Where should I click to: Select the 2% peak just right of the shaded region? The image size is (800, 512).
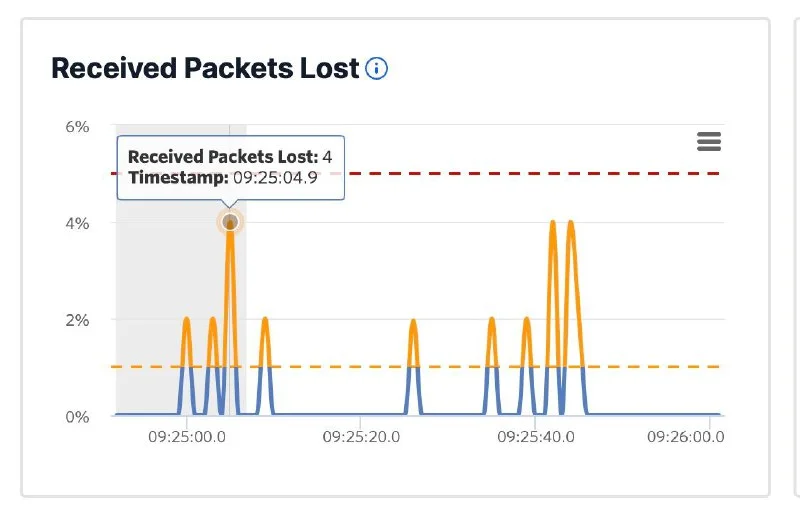click(265, 321)
